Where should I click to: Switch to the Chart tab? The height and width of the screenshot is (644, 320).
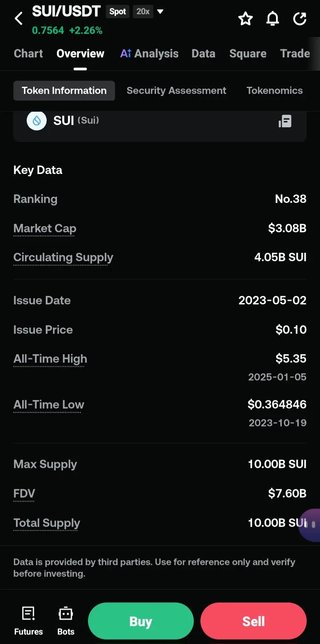(x=28, y=53)
